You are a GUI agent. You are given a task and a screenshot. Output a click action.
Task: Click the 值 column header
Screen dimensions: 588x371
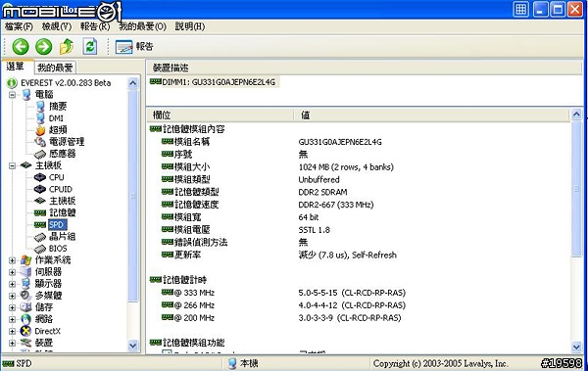click(431, 116)
